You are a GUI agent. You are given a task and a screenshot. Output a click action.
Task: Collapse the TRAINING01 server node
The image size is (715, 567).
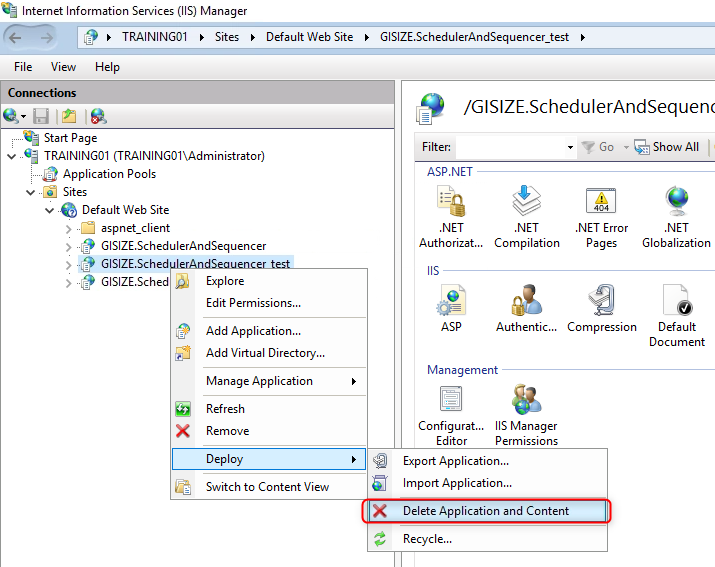tap(12, 156)
